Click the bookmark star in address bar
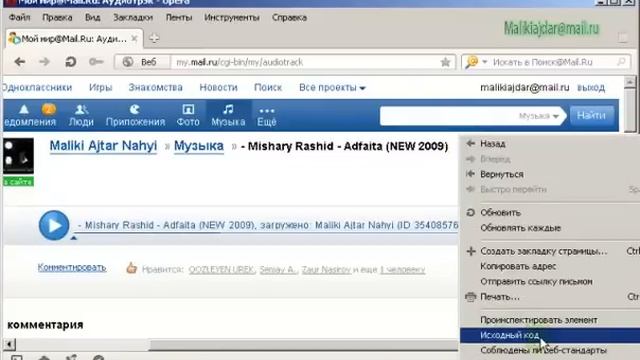 pos(445,62)
